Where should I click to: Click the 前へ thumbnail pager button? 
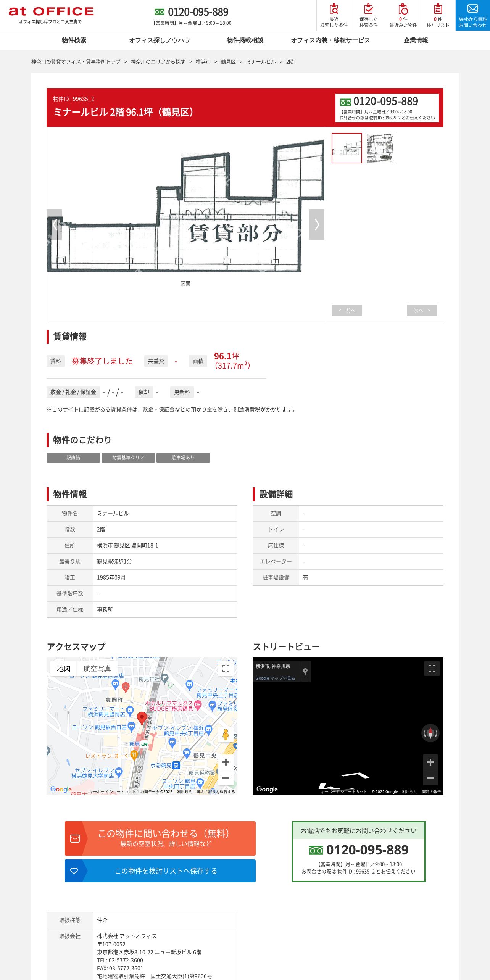pos(347,310)
